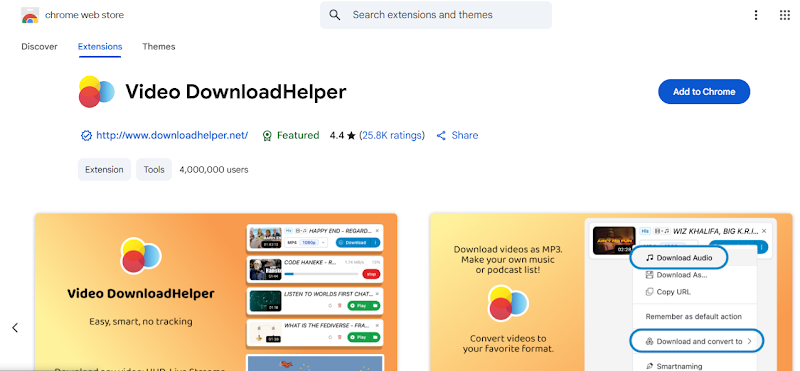This screenshot has width=800, height=371.
Task: Click Copy URL in the preview menu
Action: [668, 292]
